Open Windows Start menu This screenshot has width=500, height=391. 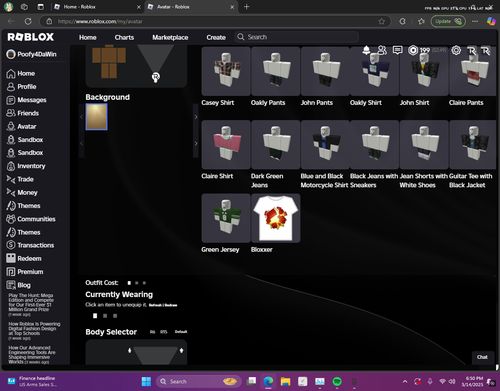pyautogui.click(x=146, y=381)
